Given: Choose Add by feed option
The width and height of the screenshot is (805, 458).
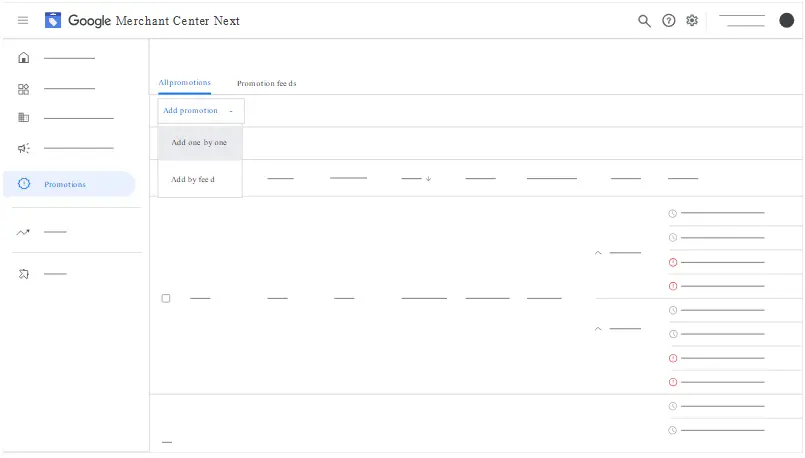Looking at the screenshot, I should 193,180.
